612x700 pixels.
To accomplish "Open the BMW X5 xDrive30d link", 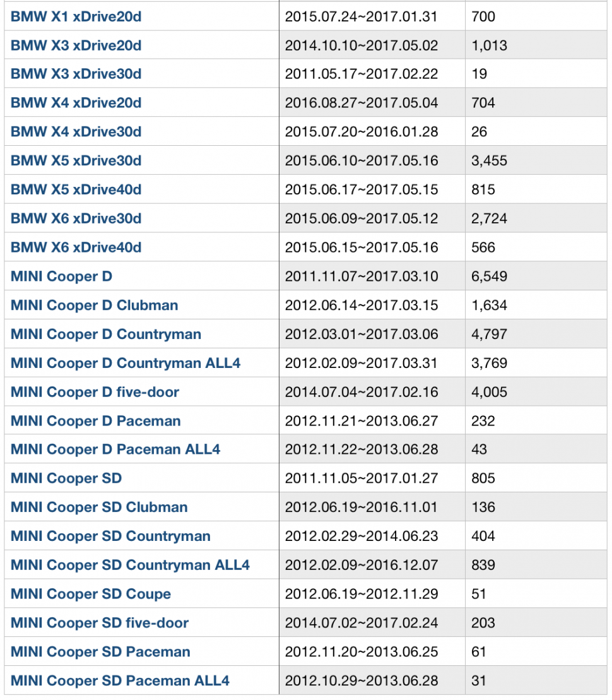I will point(76,161).
